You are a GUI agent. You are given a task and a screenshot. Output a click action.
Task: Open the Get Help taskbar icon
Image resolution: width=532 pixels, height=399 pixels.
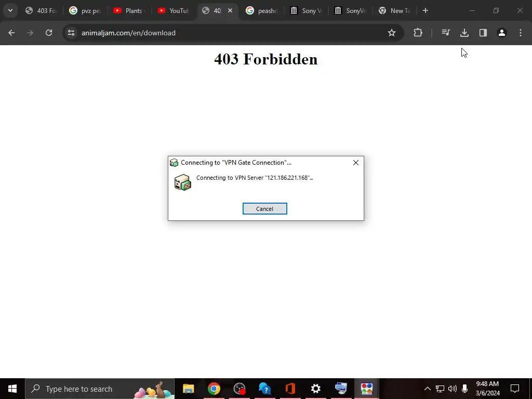pyautogui.click(x=264, y=389)
